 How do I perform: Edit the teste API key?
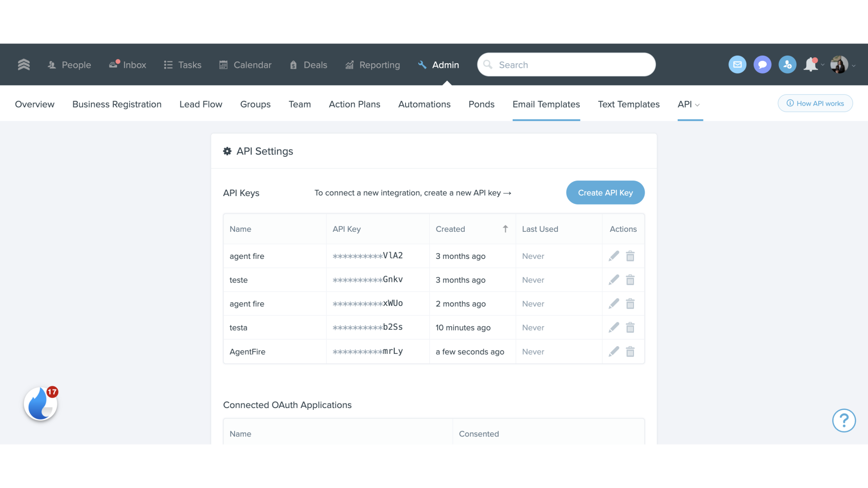[x=613, y=280]
